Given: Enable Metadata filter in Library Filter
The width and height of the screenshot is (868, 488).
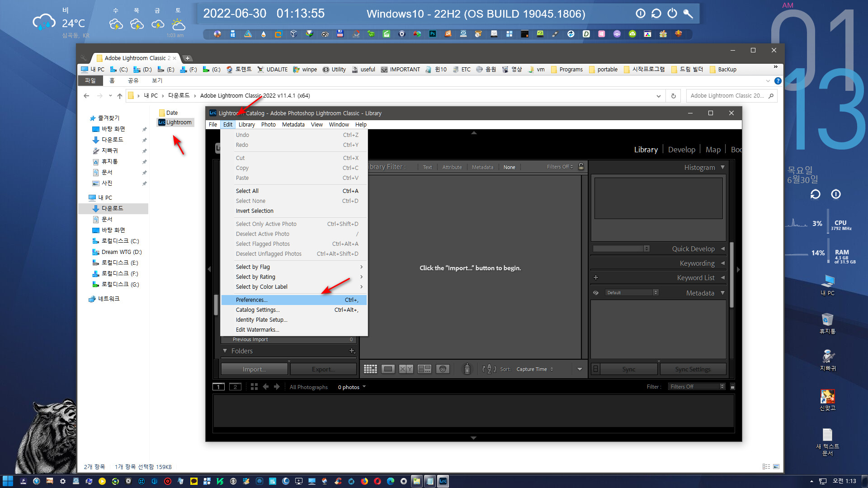Looking at the screenshot, I should click(483, 167).
